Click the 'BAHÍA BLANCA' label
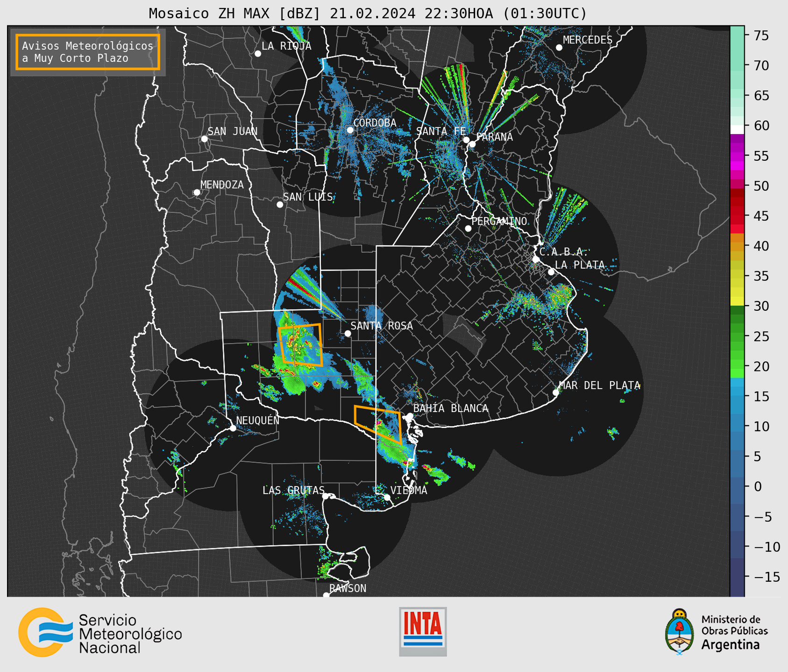The image size is (788, 672). tap(451, 408)
